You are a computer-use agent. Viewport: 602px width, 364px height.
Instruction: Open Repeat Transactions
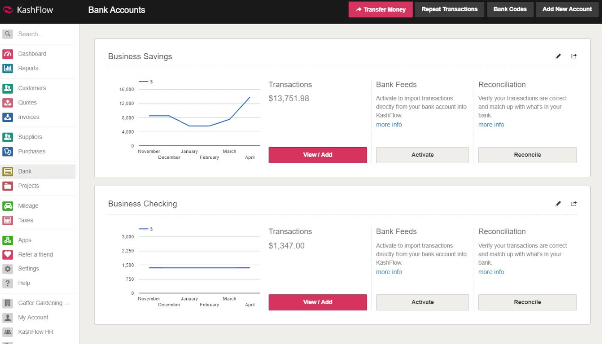point(450,9)
